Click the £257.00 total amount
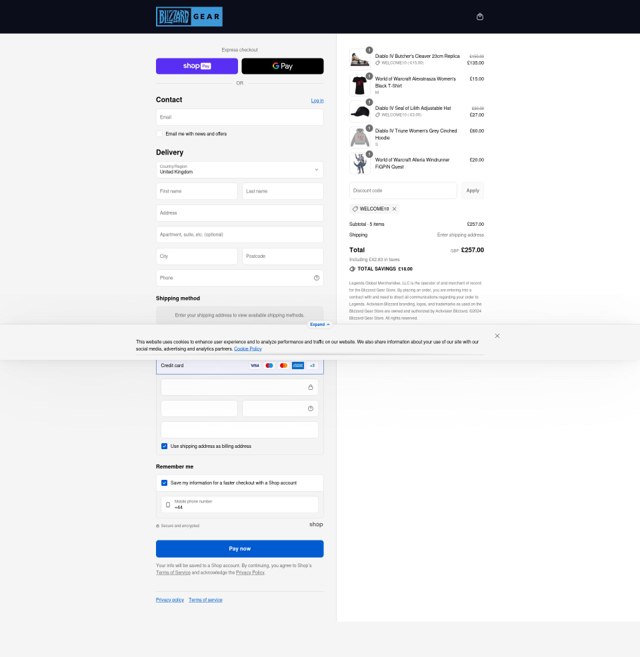 point(472,250)
